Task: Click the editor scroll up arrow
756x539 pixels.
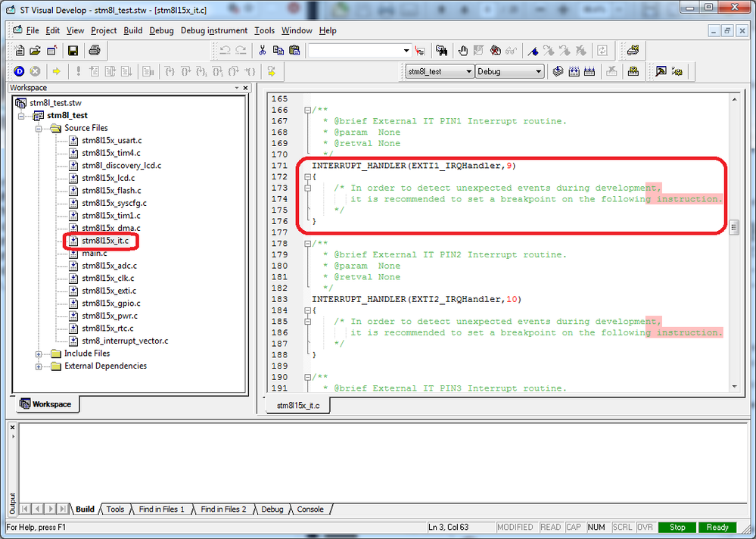Action: (x=734, y=99)
